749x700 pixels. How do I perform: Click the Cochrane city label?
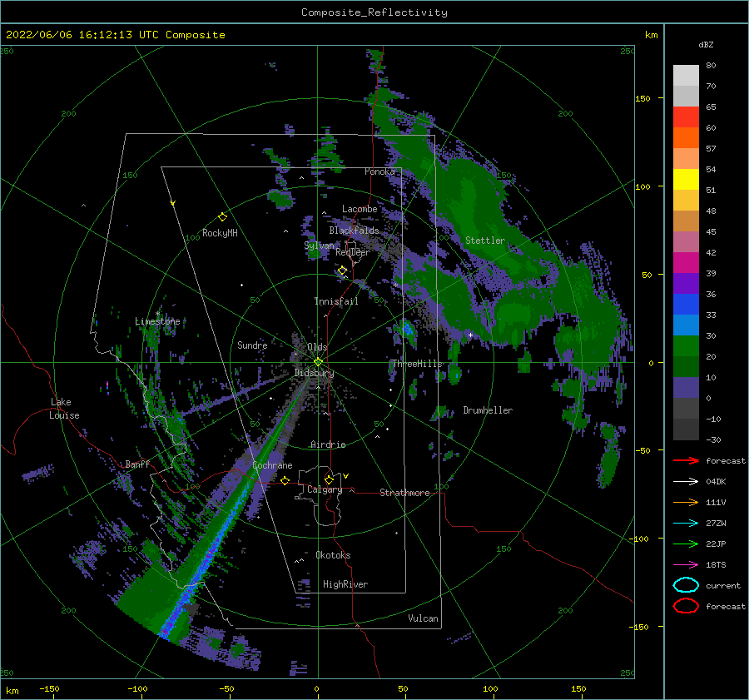(272, 465)
